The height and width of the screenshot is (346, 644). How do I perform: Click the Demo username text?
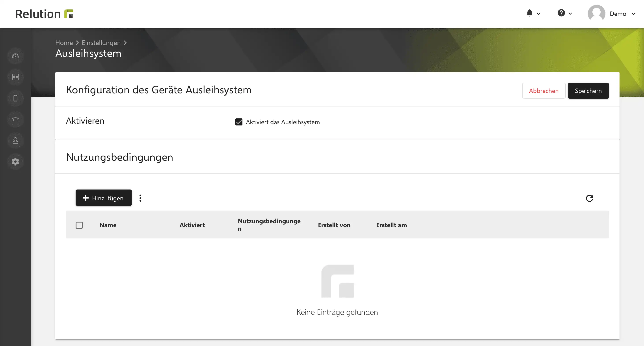[x=618, y=14]
